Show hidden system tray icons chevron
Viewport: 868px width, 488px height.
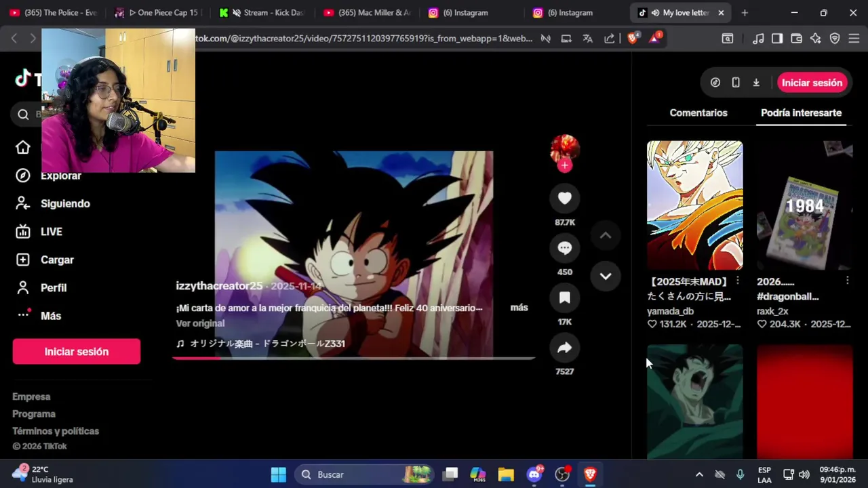click(699, 474)
